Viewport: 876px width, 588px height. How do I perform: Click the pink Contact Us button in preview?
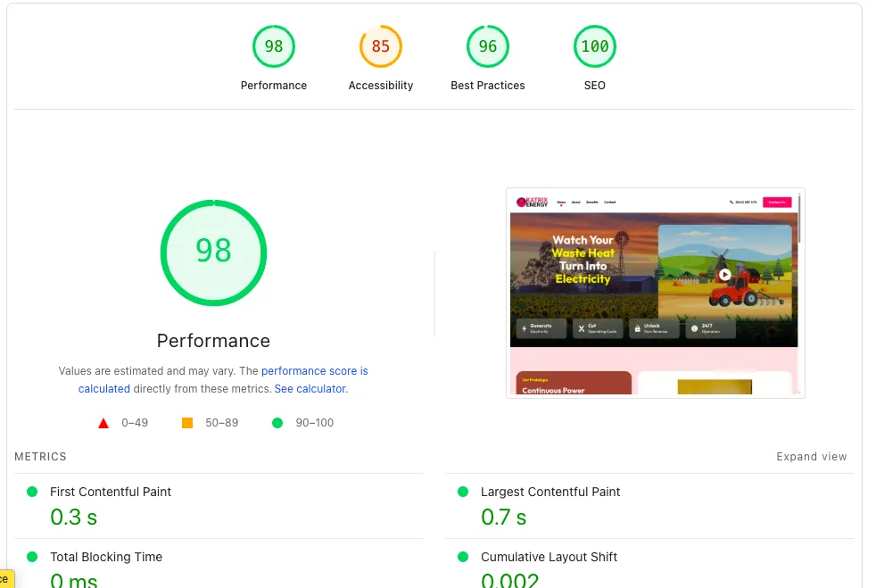click(x=777, y=201)
